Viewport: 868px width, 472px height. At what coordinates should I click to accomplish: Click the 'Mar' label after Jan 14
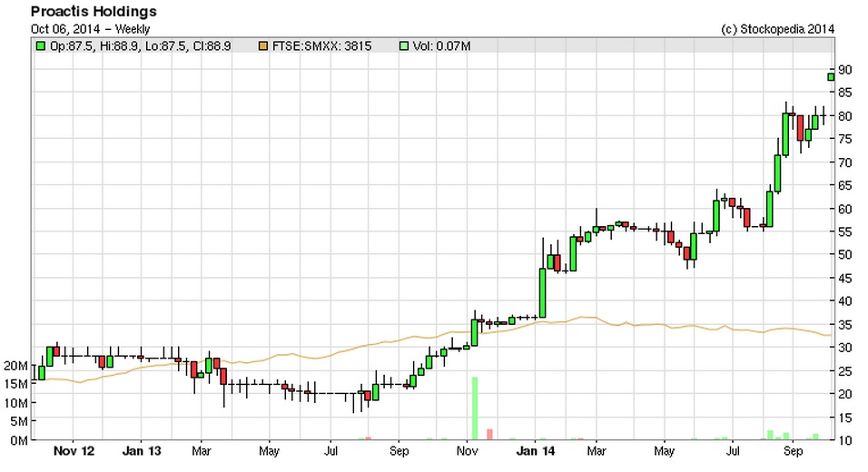[596, 451]
